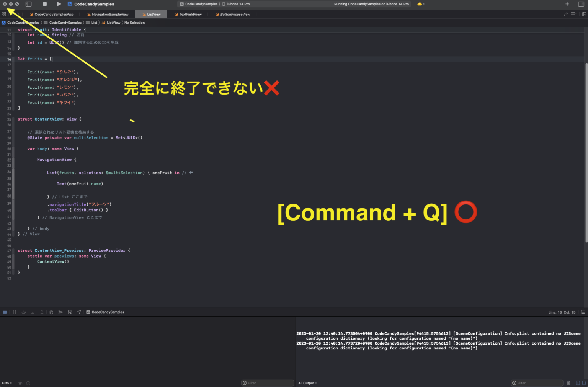Switch to the NavigationSampleView tab

click(109, 14)
